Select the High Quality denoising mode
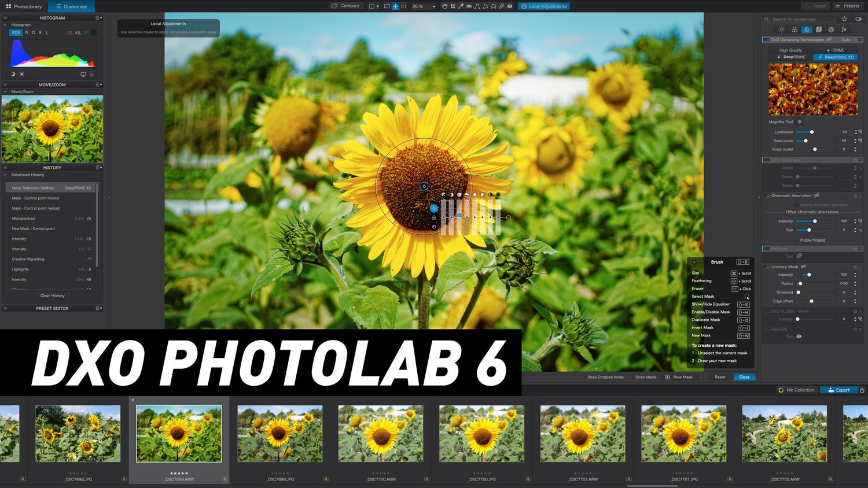Image resolution: width=868 pixels, height=488 pixels. (790, 50)
